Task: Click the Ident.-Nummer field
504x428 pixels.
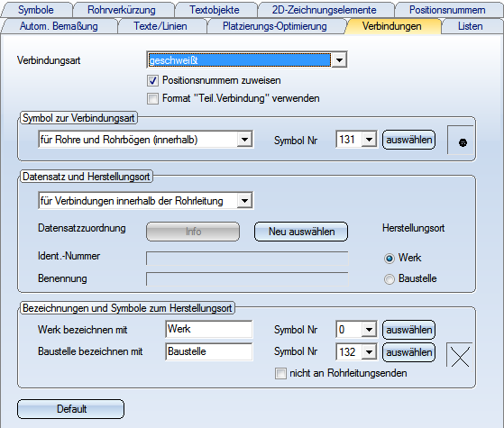Action: 247,258
